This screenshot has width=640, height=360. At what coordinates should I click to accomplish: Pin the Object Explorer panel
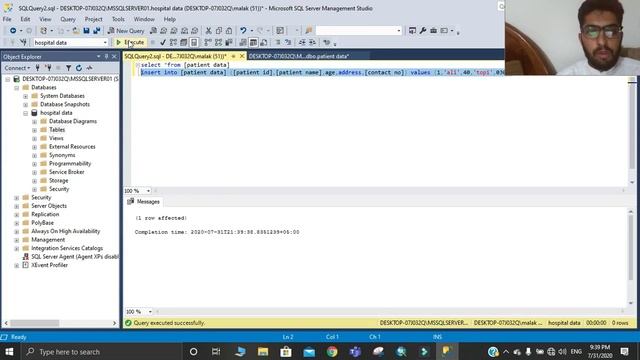point(107,57)
